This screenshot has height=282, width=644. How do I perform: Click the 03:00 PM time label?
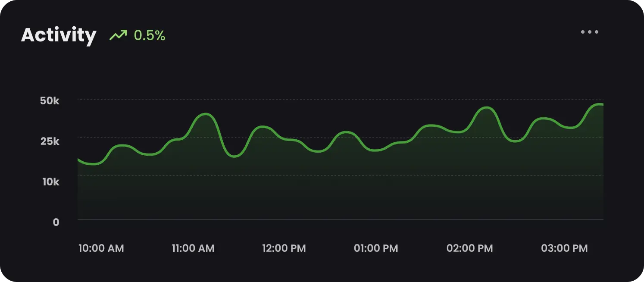pyautogui.click(x=564, y=248)
